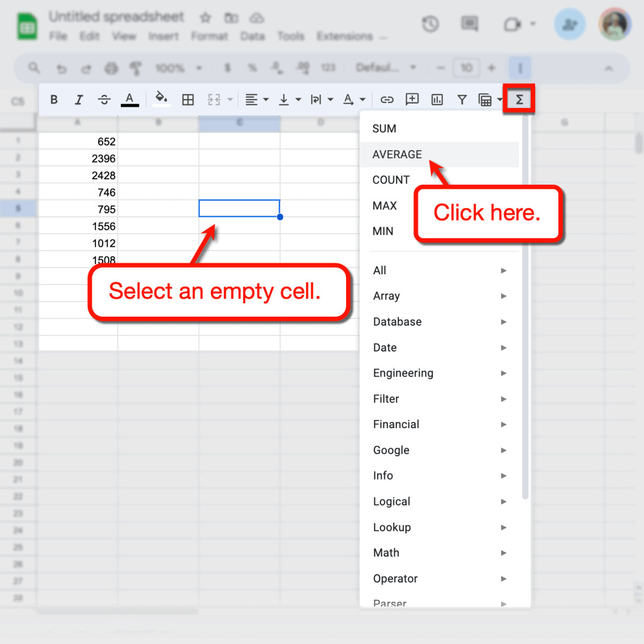Open the Borders menu icon

(x=188, y=99)
